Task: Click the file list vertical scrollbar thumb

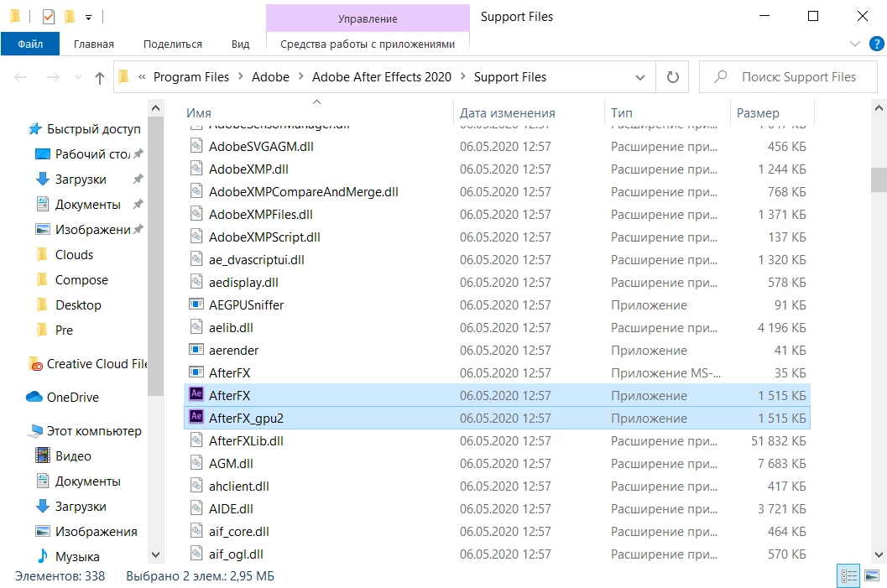Action: click(879, 180)
